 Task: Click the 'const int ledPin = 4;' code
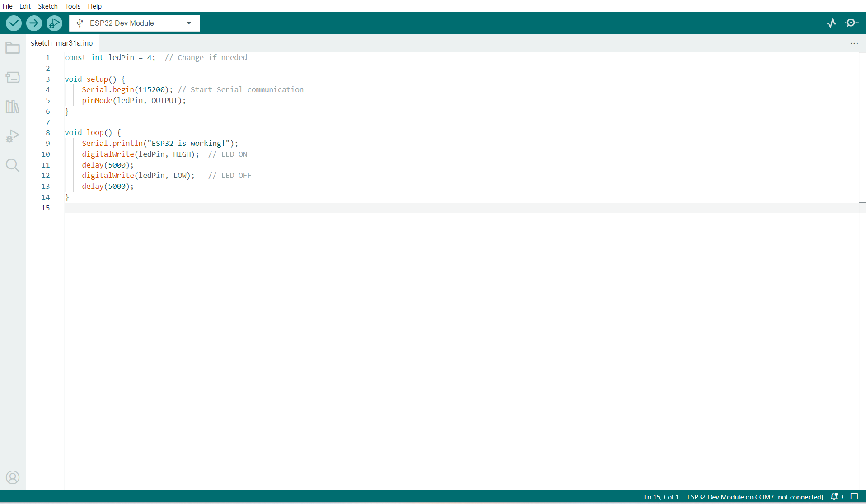coord(110,58)
